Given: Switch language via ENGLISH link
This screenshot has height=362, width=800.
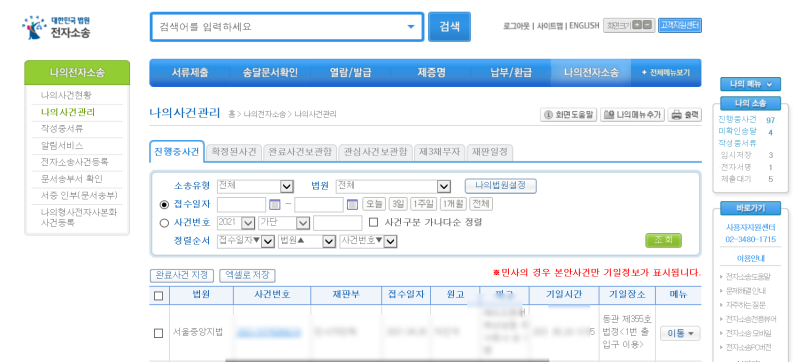Looking at the screenshot, I should (x=584, y=25).
